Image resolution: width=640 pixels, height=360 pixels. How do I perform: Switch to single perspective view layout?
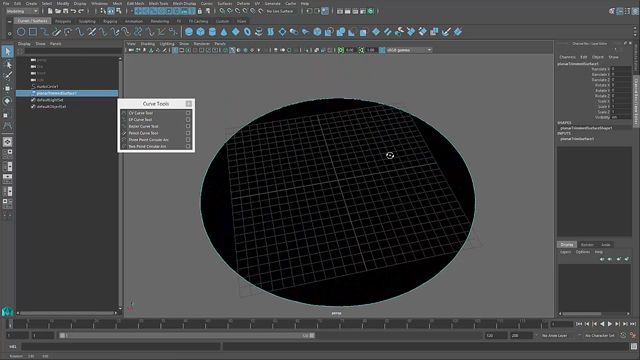point(7,142)
